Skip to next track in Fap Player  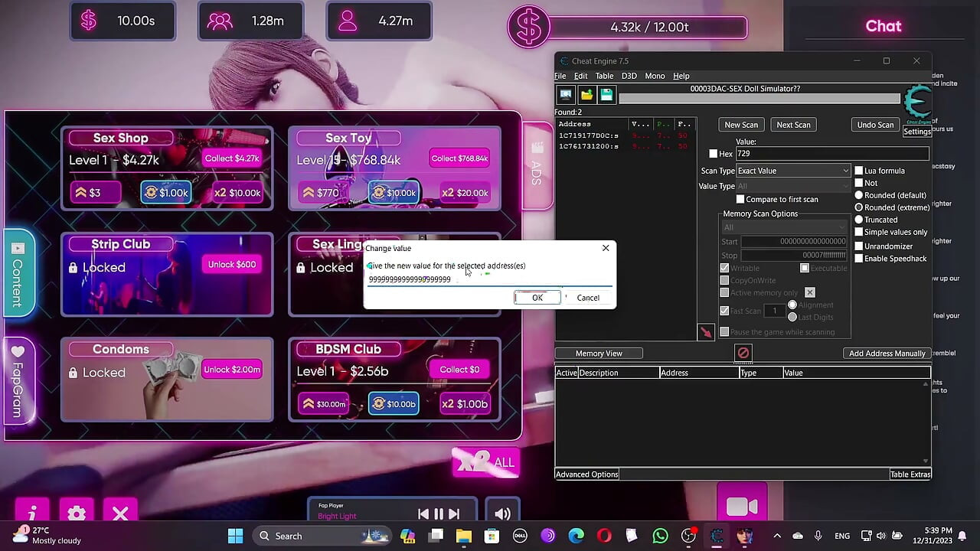point(454,514)
